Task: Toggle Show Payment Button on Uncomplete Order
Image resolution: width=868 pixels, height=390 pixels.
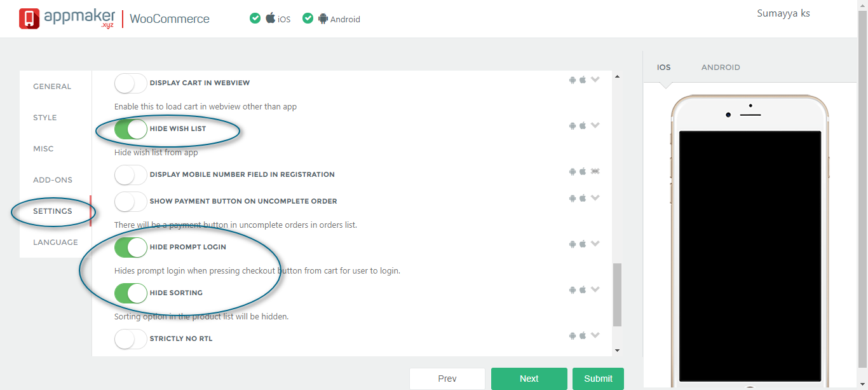Action: (131, 202)
